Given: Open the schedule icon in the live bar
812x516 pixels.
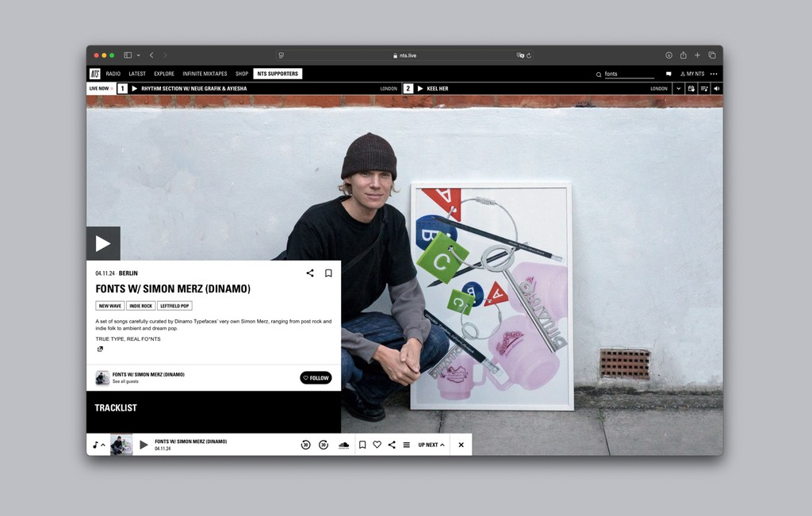Looking at the screenshot, I should 691,88.
